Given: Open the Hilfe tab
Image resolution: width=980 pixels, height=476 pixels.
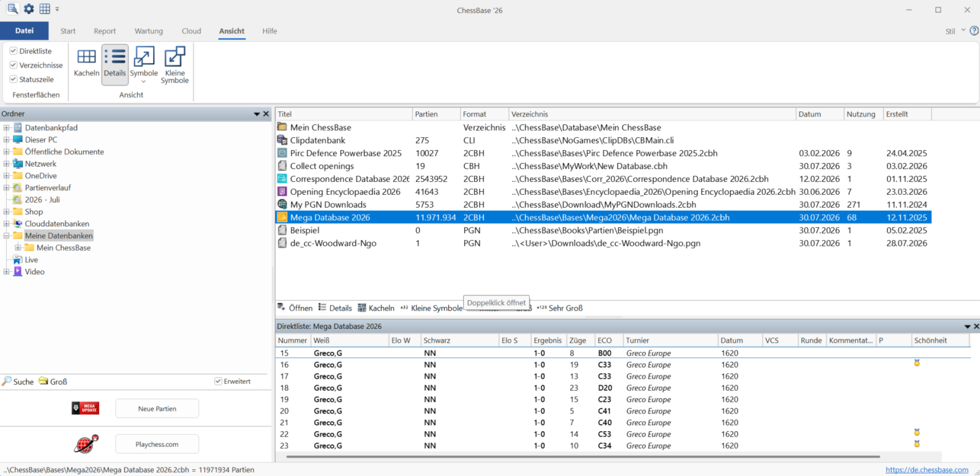Looking at the screenshot, I should coord(269,31).
